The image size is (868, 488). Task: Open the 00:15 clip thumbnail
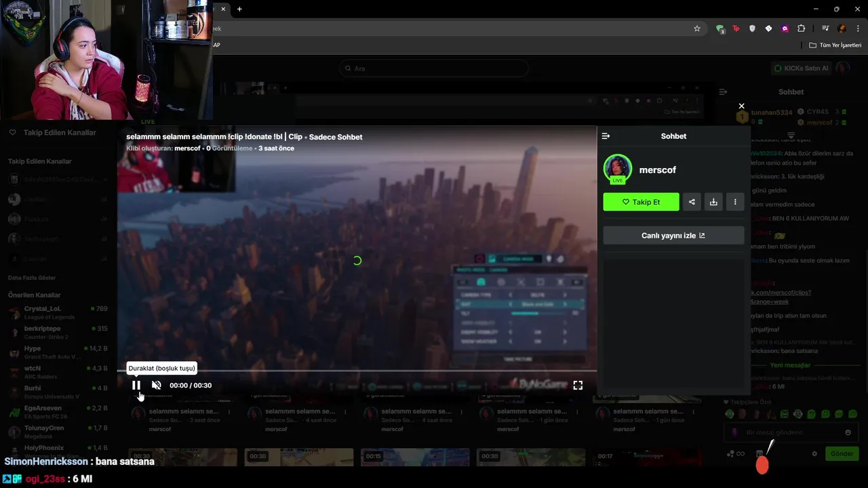(x=415, y=456)
